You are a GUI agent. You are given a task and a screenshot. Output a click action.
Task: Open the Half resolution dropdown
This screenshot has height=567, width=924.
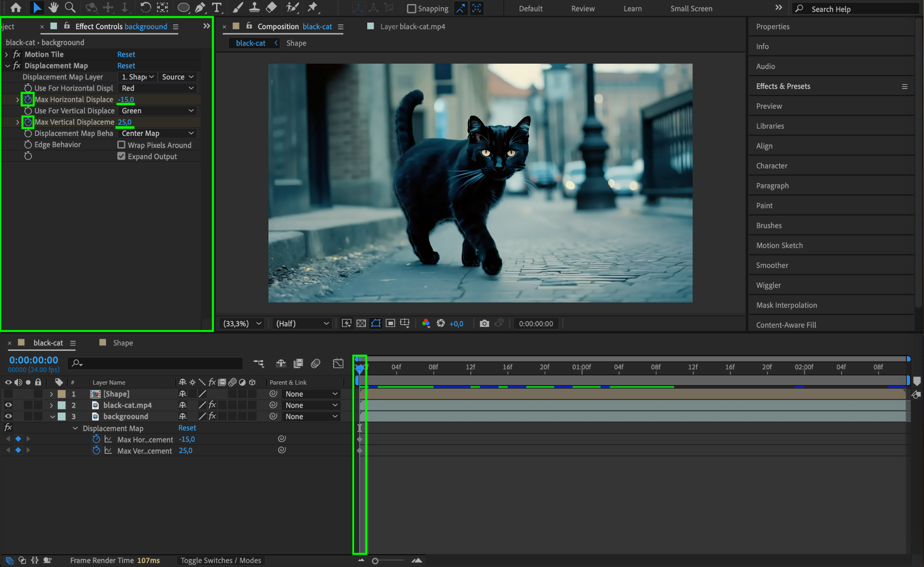[302, 323]
